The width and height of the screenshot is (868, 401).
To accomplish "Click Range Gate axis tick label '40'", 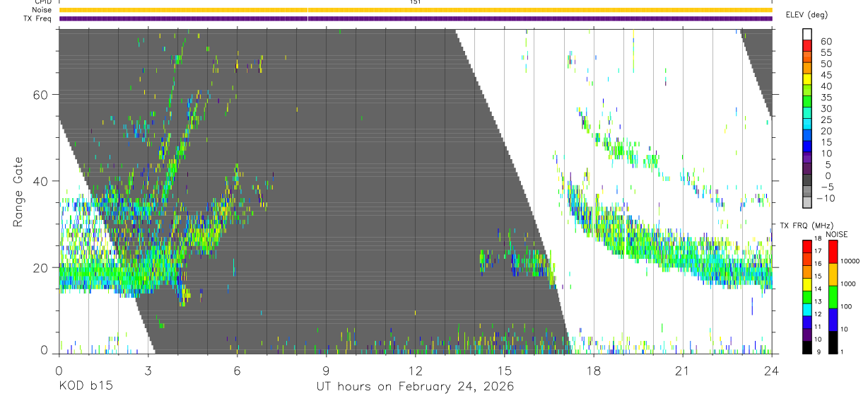I will pyautogui.click(x=41, y=181).
